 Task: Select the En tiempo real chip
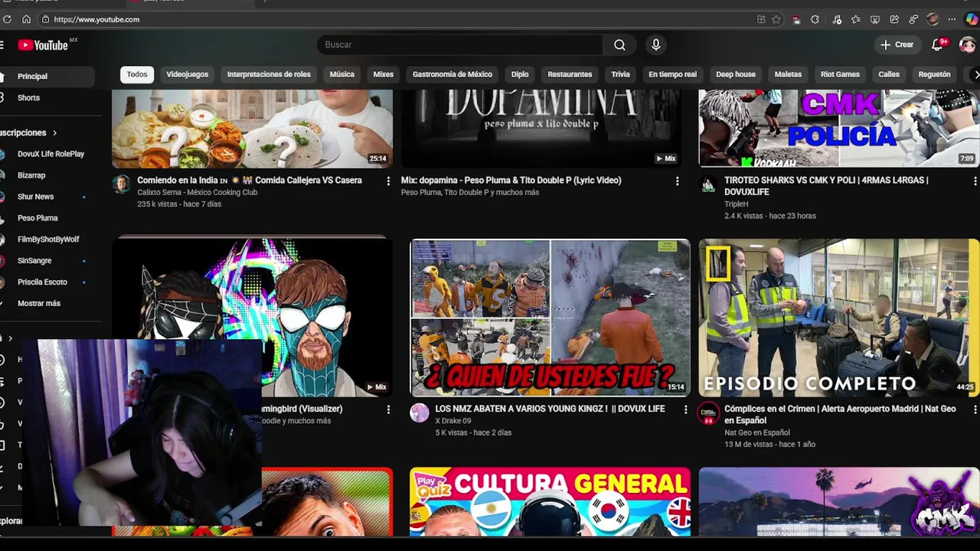[672, 74]
